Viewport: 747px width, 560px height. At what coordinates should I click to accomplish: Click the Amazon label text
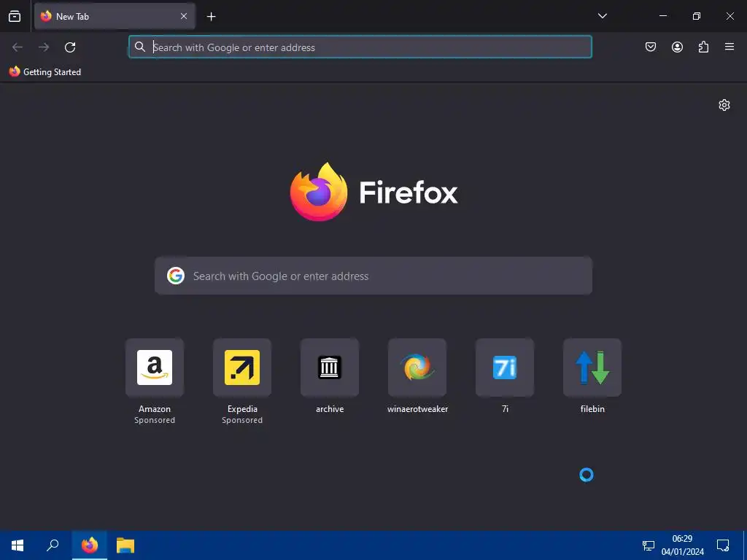[155, 409]
